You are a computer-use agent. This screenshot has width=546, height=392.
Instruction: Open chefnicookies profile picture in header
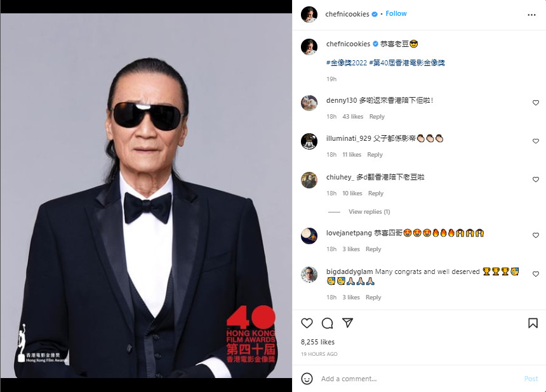click(309, 14)
